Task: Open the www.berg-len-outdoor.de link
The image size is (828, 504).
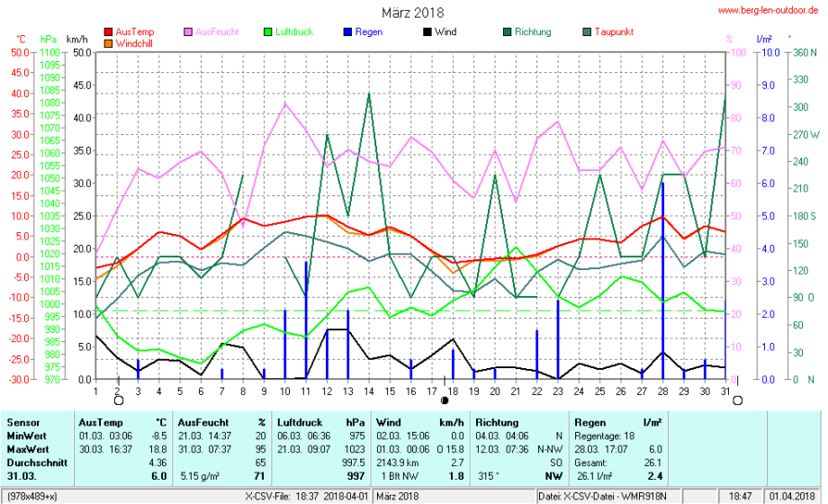Action: point(769,10)
